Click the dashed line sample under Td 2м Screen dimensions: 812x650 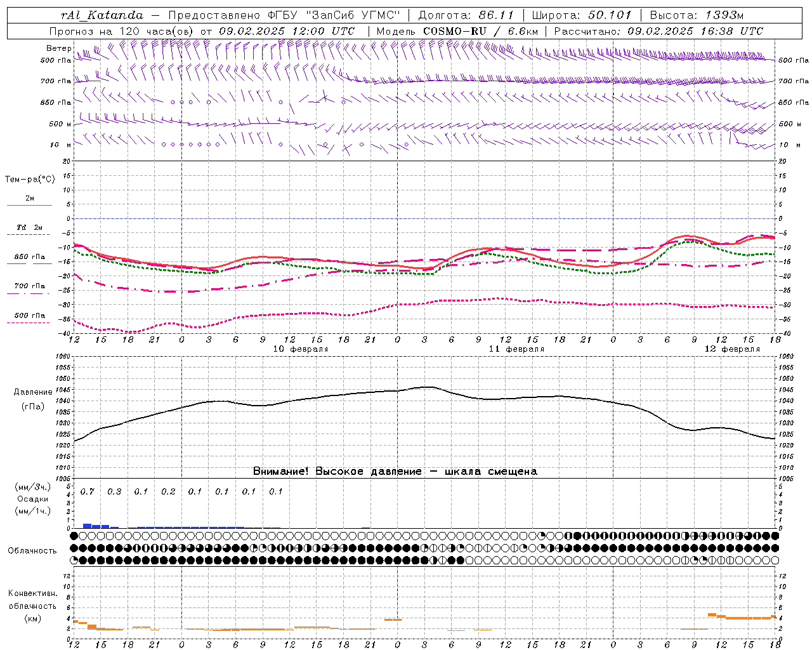click(30, 235)
